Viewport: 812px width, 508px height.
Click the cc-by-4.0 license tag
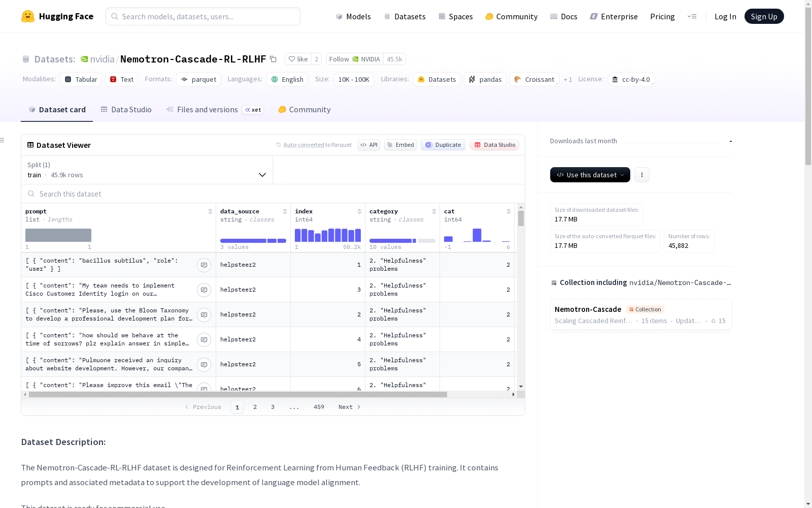point(631,79)
